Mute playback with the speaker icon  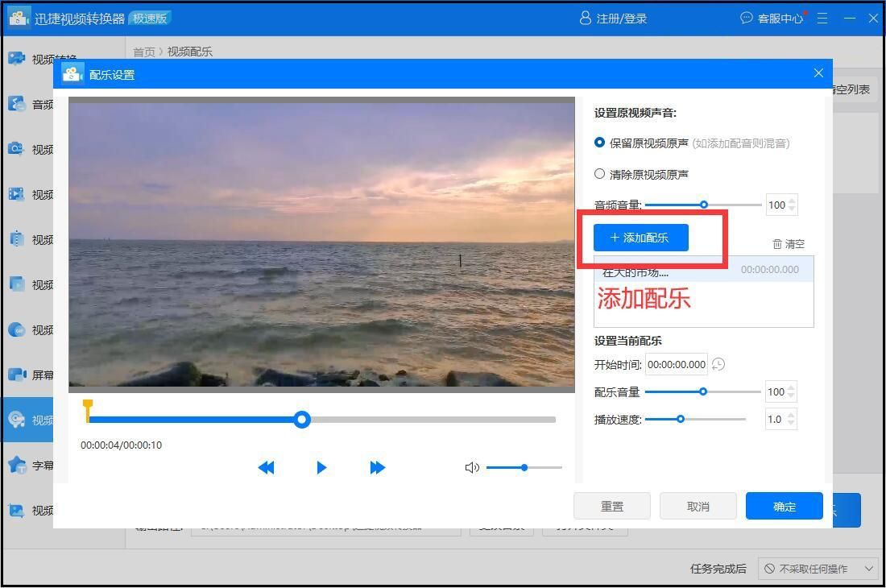pyautogui.click(x=472, y=467)
